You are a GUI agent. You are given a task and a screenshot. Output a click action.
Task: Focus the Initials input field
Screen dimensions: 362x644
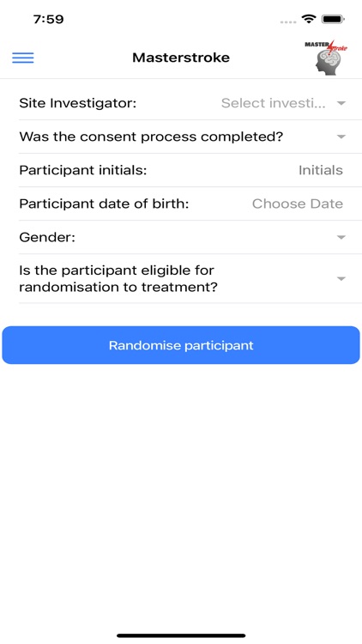click(x=321, y=170)
